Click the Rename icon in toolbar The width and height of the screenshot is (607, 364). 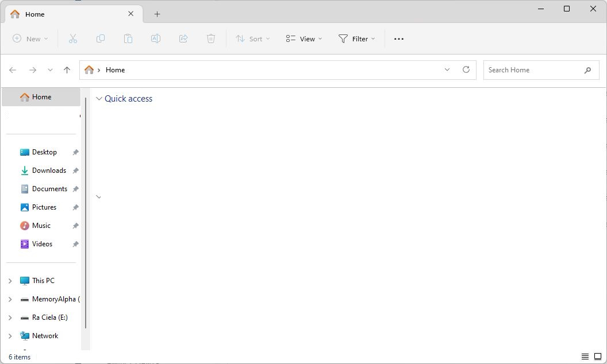pos(155,38)
